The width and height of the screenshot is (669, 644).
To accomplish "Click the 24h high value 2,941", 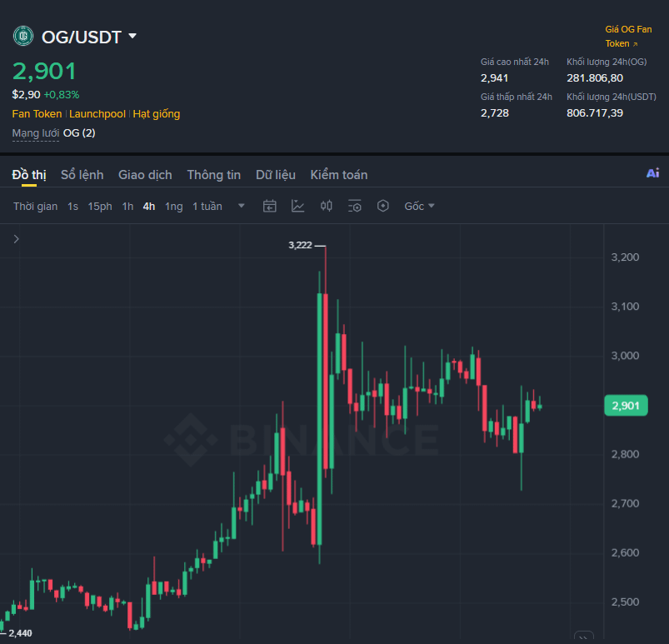I will click(x=495, y=78).
